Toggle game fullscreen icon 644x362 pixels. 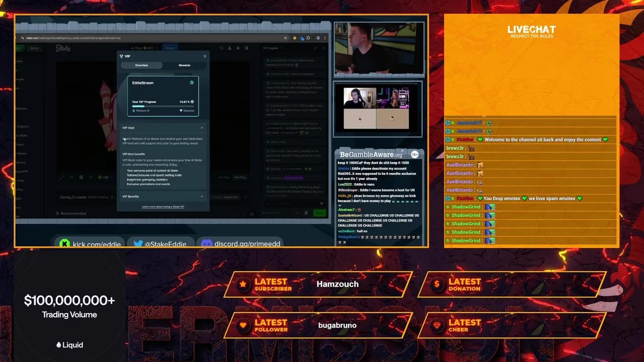tap(62, 177)
